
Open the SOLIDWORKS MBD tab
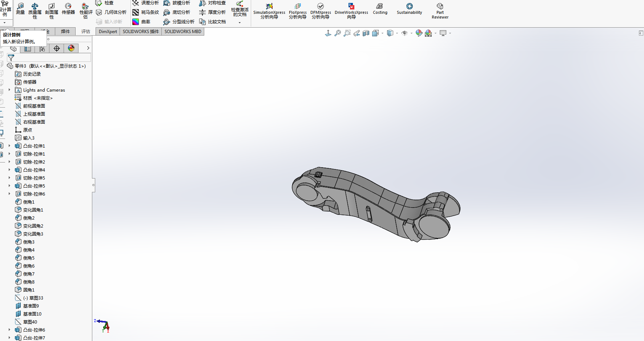coord(183,32)
